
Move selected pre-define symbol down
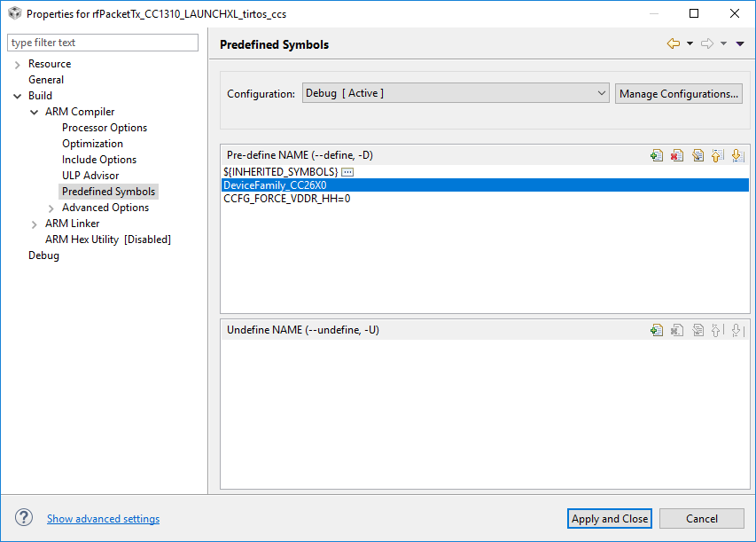[x=737, y=155]
